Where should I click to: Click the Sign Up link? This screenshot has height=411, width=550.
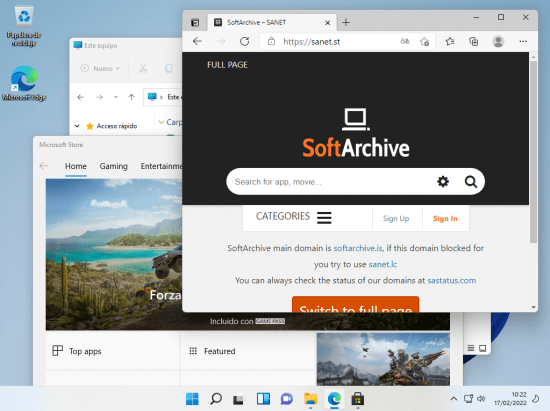pos(396,218)
